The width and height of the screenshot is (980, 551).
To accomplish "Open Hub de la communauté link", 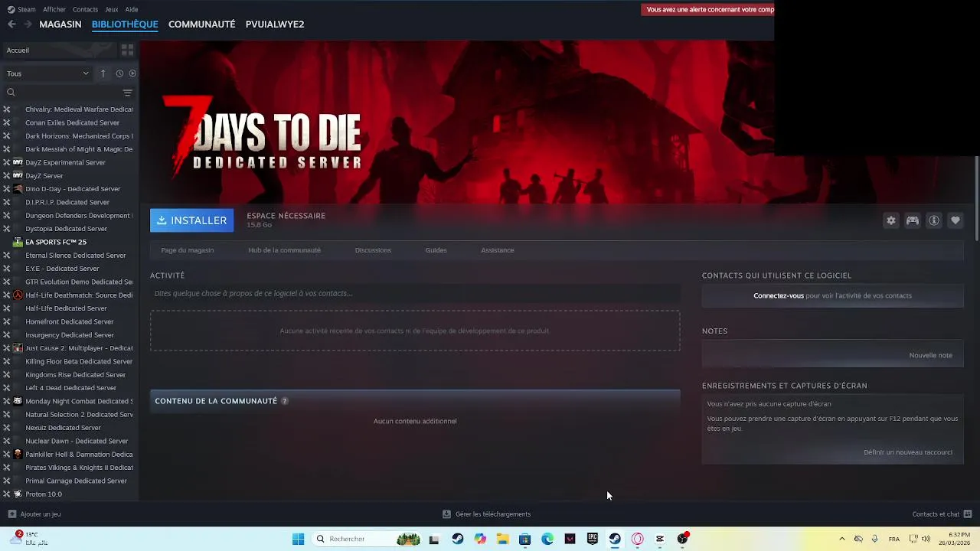I will (x=284, y=250).
